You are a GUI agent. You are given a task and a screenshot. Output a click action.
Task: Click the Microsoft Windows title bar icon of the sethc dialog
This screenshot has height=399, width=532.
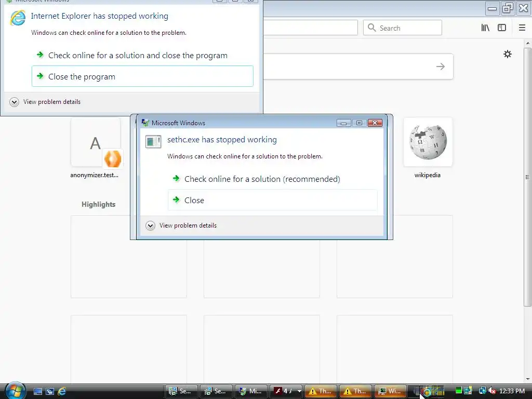pos(145,123)
